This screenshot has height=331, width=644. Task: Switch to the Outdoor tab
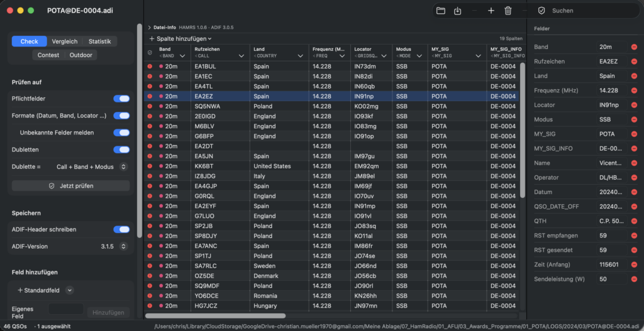coord(81,55)
